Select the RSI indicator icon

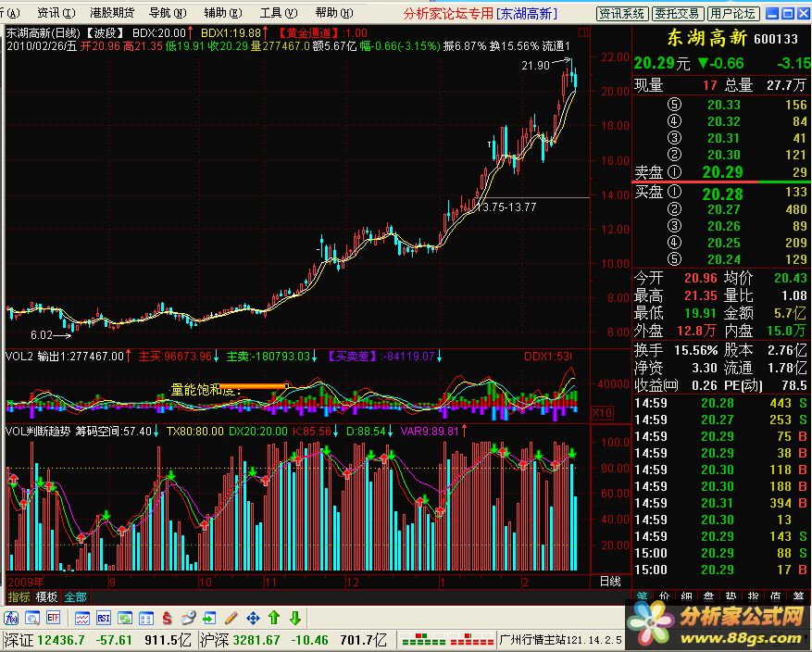(104, 618)
